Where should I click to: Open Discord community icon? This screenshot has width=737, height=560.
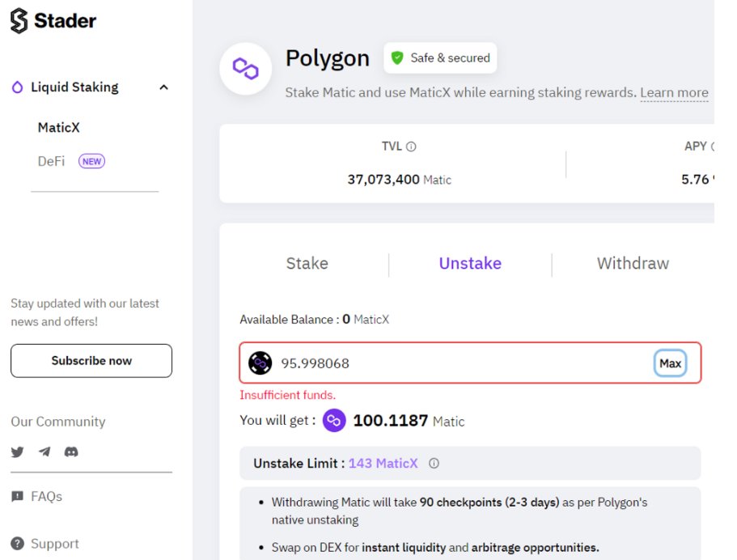(71, 452)
